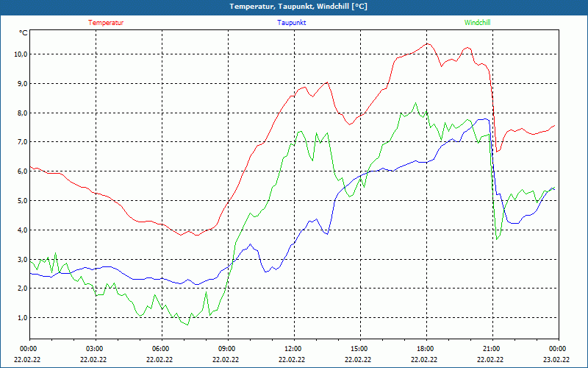Click the blue dew point peak before 21:00
The height and width of the screenshot is (368, 588).
(x=486, y=119)
